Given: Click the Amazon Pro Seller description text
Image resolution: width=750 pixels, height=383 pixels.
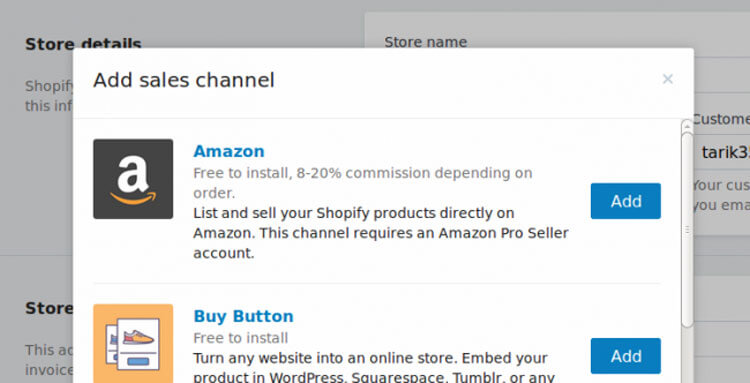Looking at the screenshot, I should click(381, 233).
